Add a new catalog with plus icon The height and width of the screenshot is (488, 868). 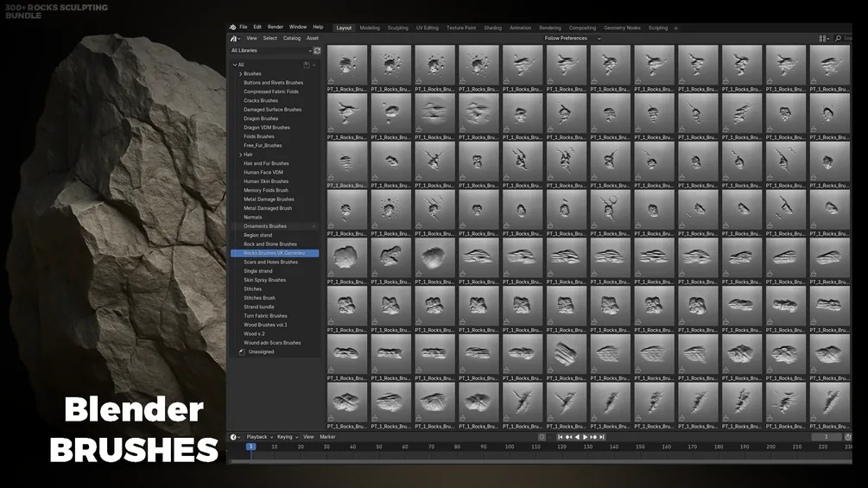coord(314,65)
